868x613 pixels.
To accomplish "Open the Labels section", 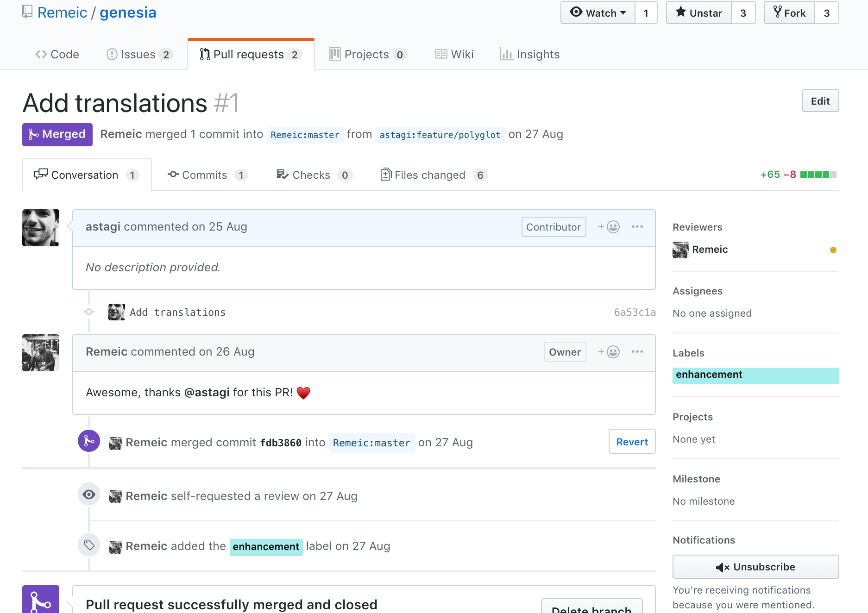I will point(688,353).
